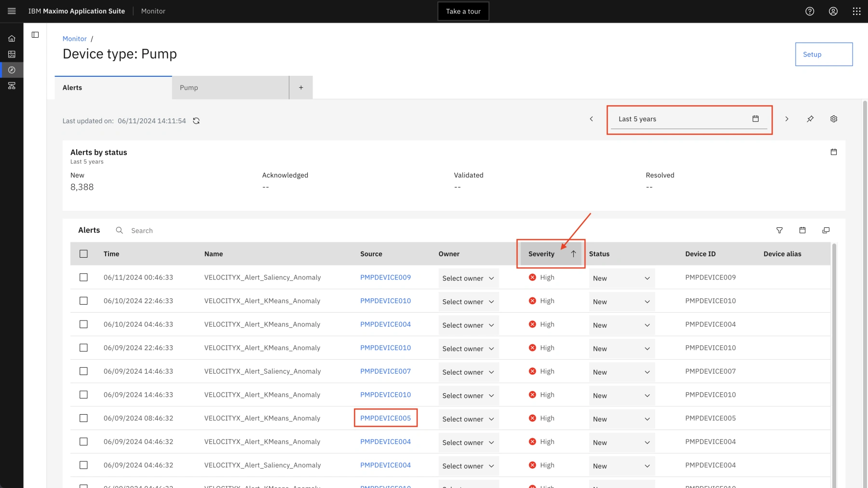
Task: Expand the alerts table popout icon
Action: pyautogui.click(x=826, y=230)
